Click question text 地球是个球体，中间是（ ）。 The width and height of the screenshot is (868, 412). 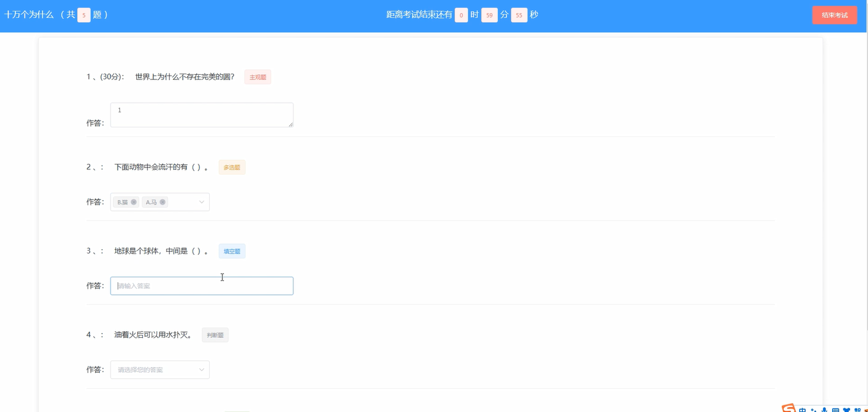162,251
